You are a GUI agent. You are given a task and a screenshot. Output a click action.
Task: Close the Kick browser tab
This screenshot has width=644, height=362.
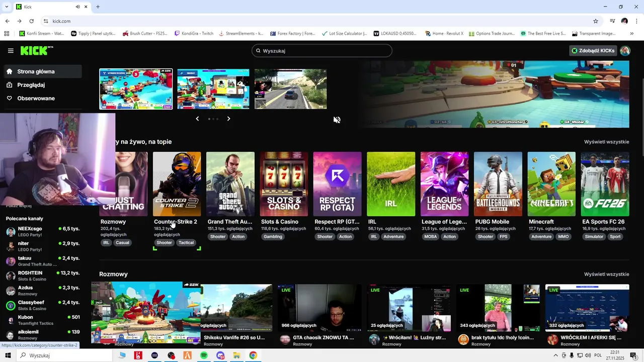pos(86,7)
